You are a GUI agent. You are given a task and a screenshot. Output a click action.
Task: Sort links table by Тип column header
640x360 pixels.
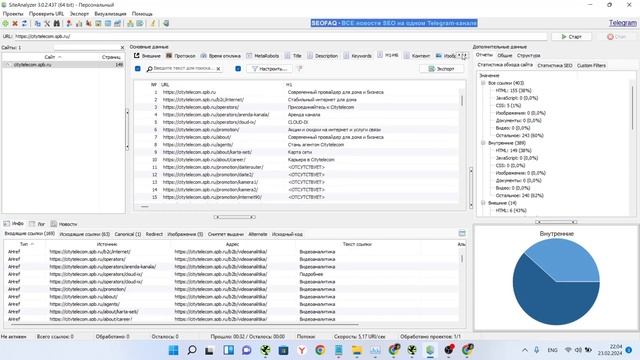tap(24, 244)
